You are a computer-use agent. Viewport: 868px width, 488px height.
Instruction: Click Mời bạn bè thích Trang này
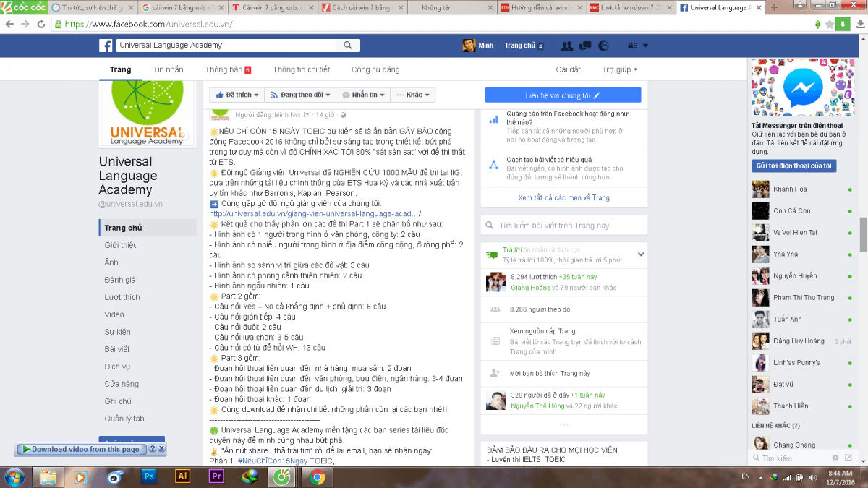pyautogui.click(x=549, y=373)
